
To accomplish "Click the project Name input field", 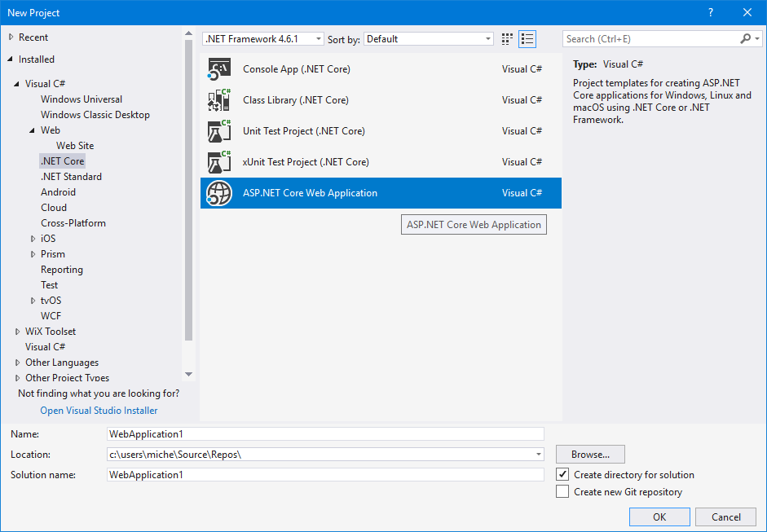I will coord(324,434).
